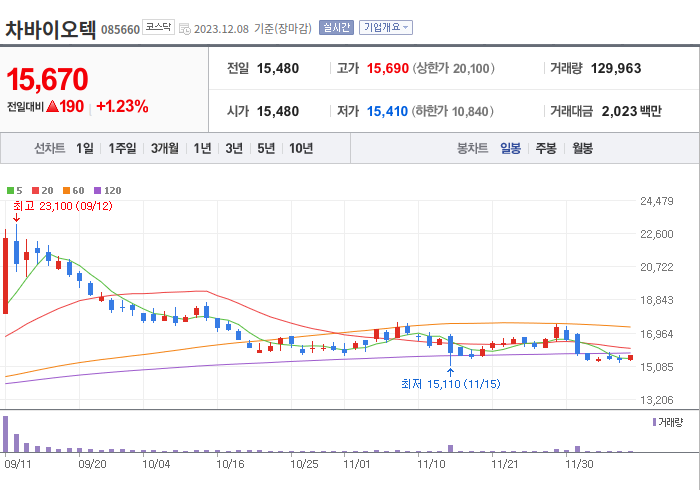Click the tall red candlestick at 09/11
The image size is (700, 490).
pos(5,276)
